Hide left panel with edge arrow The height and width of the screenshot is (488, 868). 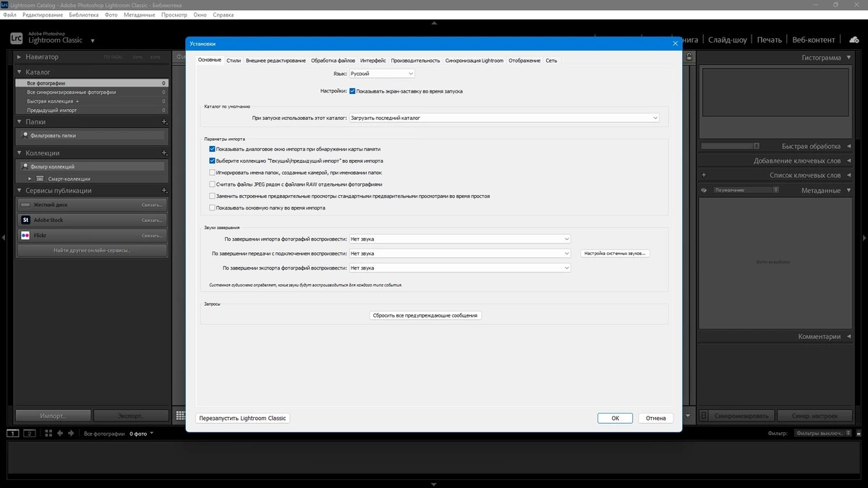tap(4, 237)
